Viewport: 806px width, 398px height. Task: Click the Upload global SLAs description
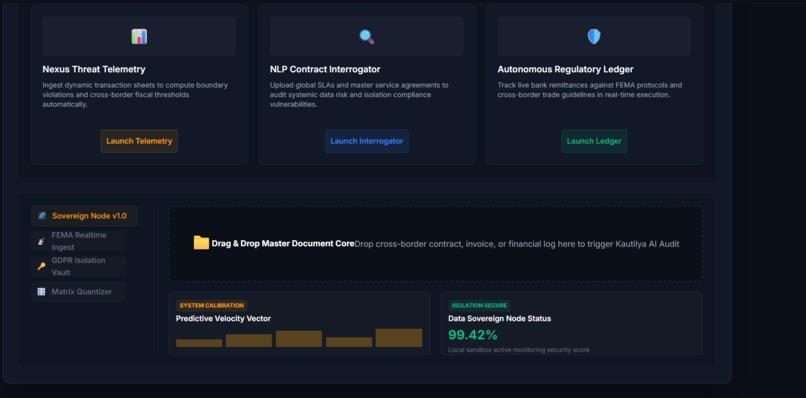tap(359, 95)
